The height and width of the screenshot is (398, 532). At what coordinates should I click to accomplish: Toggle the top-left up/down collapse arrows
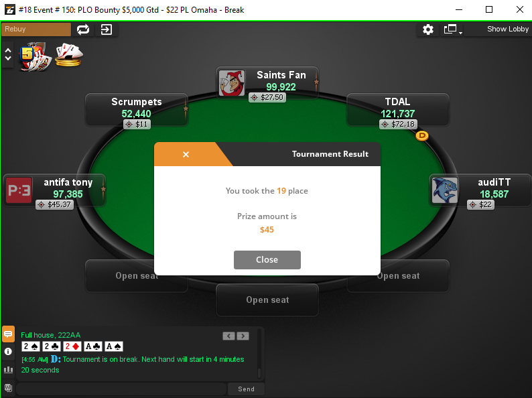(8, 54)
